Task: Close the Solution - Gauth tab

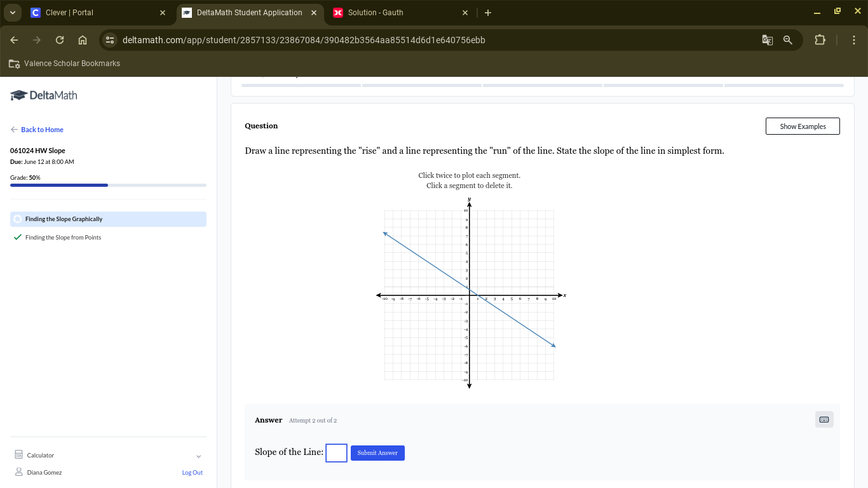Action: [x=465, y=13]
